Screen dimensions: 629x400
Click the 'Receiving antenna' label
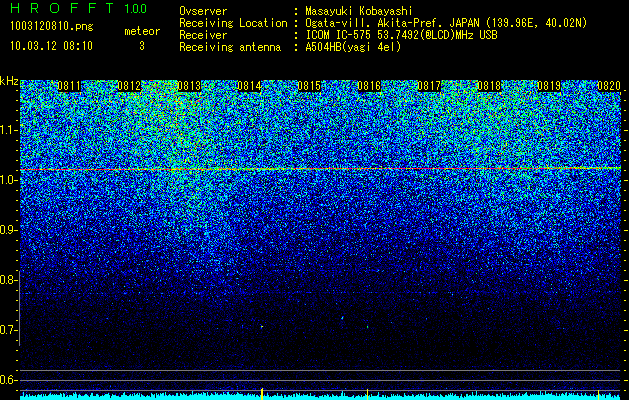[230, 47]
